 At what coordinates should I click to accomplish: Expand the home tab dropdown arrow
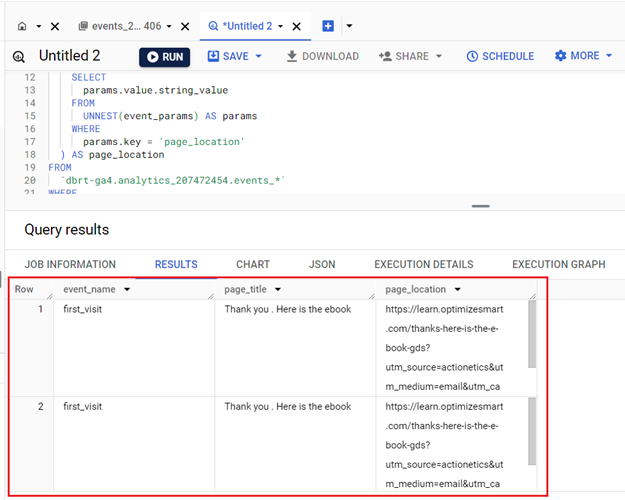pos(39,26)
